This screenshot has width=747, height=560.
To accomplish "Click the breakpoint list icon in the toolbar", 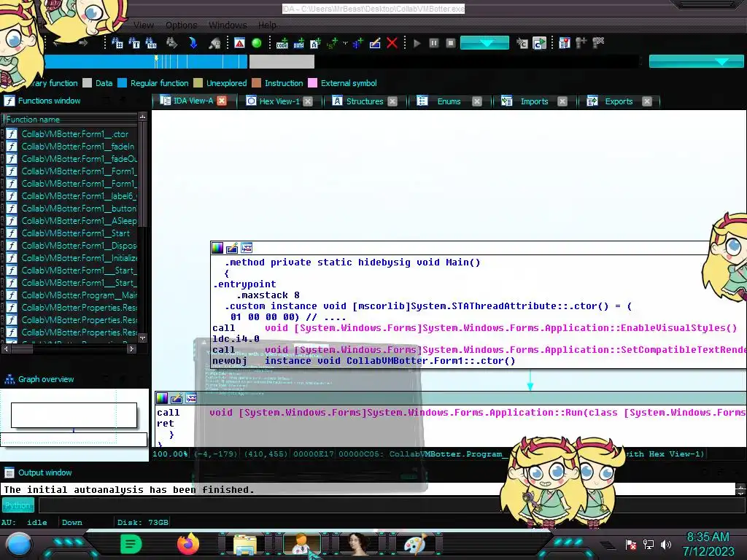I will click(565, 43).
